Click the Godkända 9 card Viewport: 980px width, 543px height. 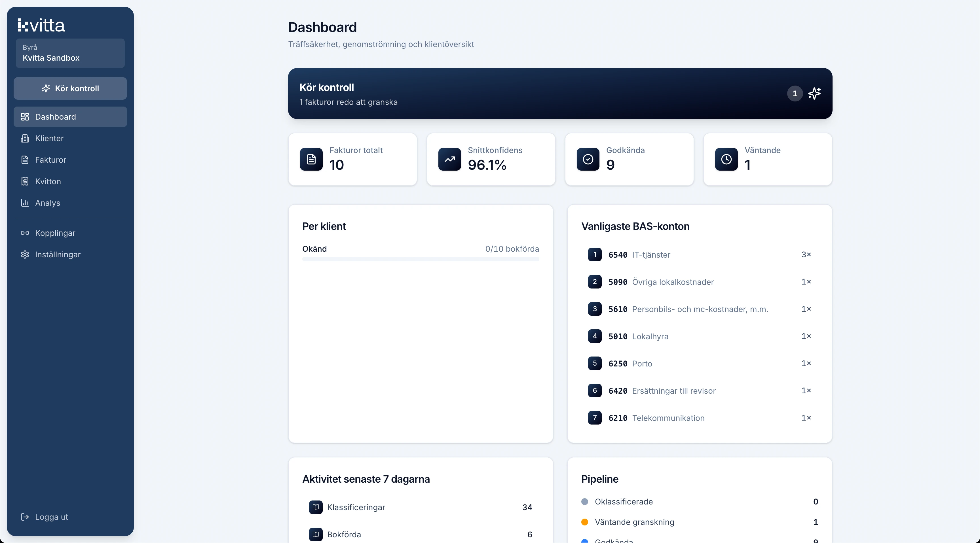coord(630,159)
